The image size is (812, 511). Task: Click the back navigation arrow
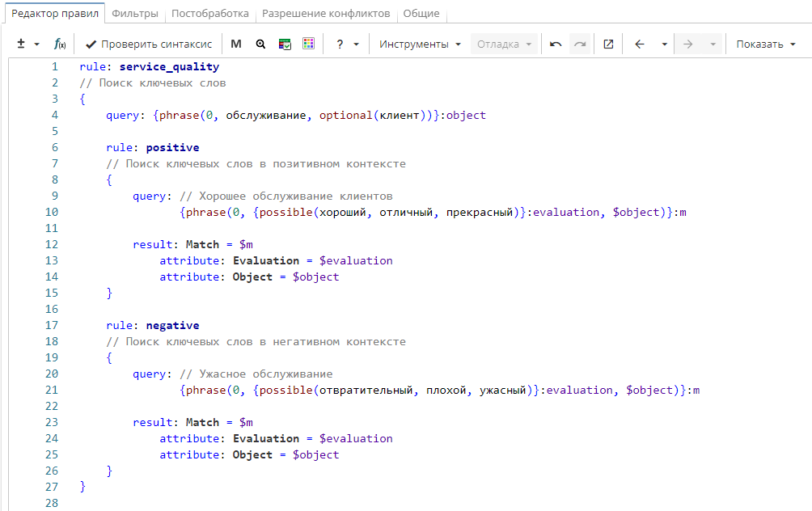coord(640,44)
